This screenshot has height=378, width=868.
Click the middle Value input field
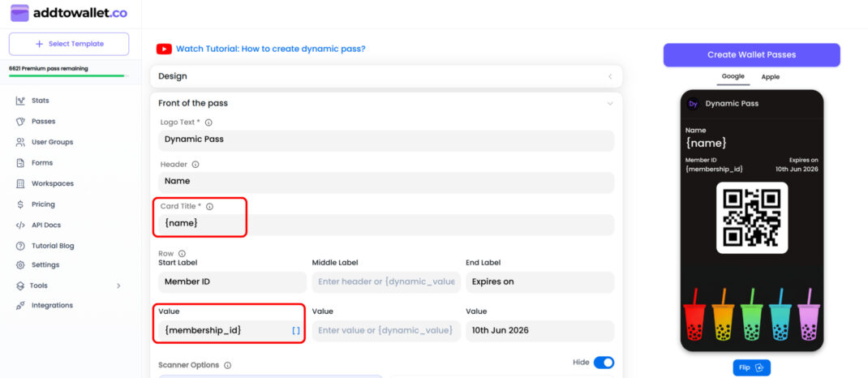pos(386,331)
